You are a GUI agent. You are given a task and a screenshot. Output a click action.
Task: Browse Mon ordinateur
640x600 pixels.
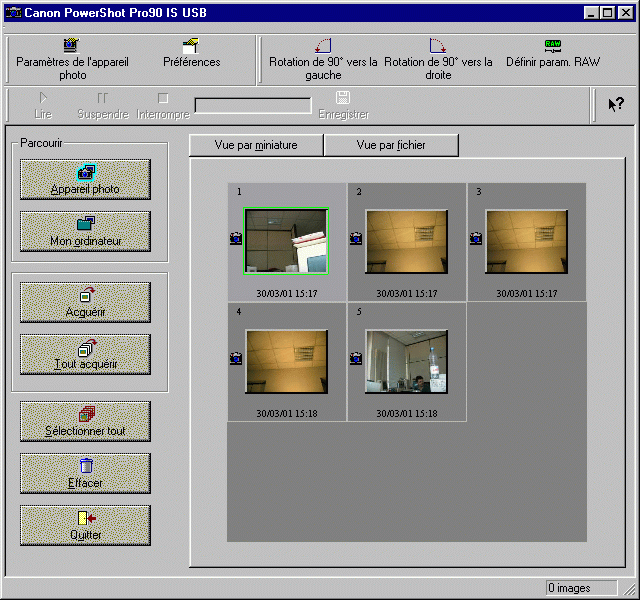click(85, 231)
